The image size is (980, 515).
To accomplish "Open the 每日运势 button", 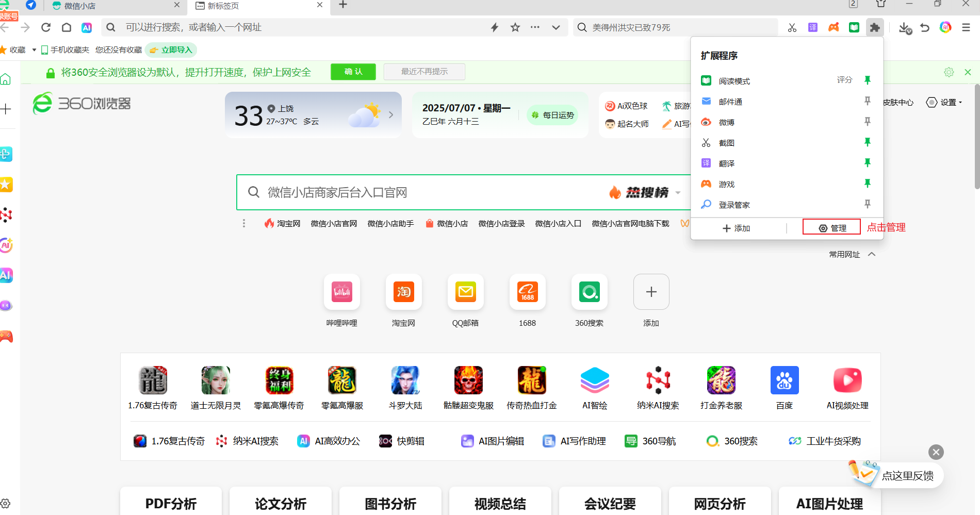I will pyautogui.click(x=552, y=115).
